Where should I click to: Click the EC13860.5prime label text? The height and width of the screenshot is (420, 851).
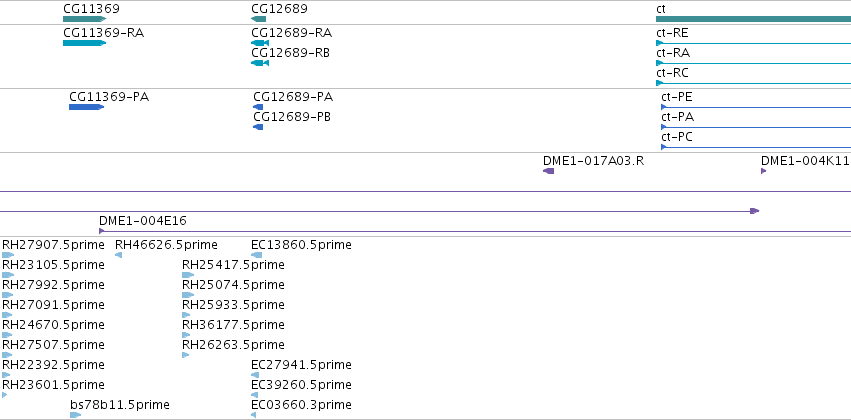click(x=301, y=245)
